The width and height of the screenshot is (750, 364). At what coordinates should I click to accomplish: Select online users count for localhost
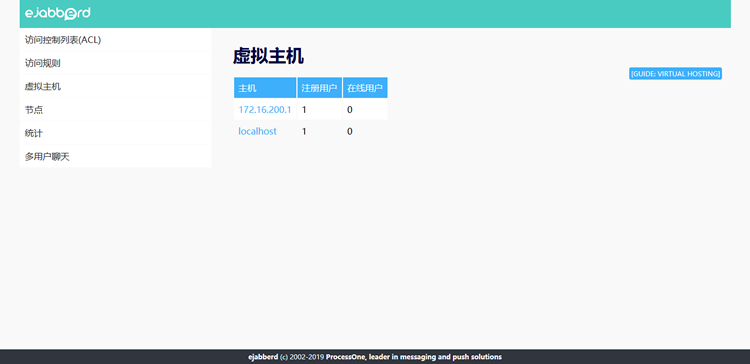[x=350, y=131]
